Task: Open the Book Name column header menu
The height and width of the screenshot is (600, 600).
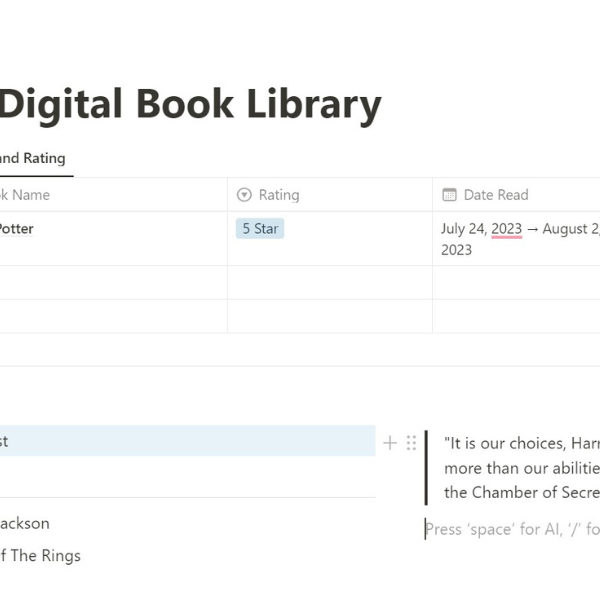Action: (25, 195)
